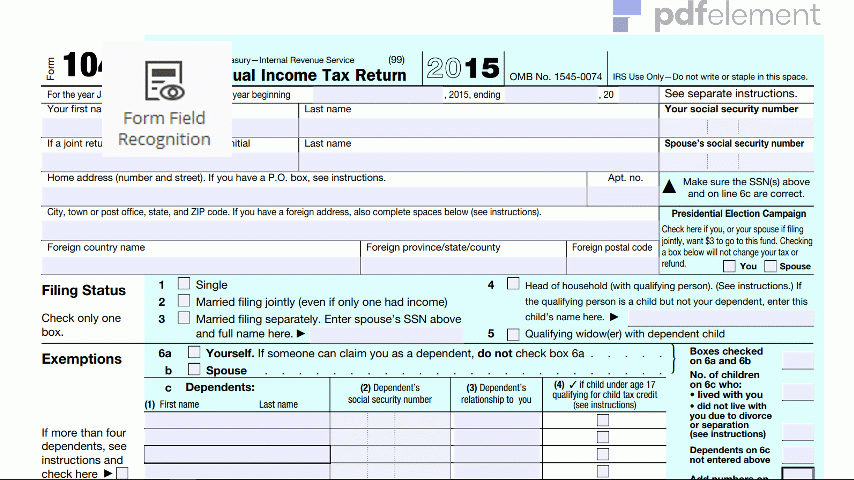
Task: Check the Head of household box
Action: pyautogui.click(x=513, y=284)
